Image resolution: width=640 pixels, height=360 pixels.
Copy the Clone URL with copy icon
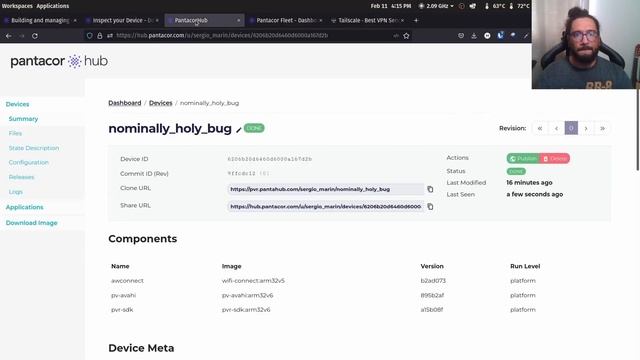430,189
